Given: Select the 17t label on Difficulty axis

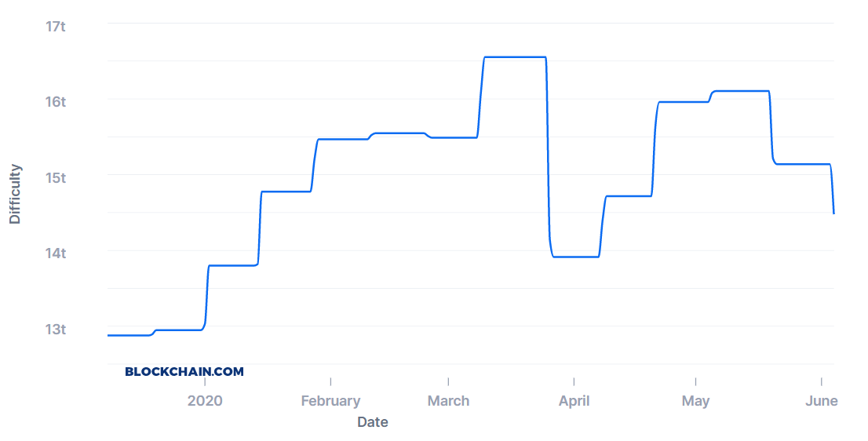Looking at the screenshot, I should tap(56, 27).
